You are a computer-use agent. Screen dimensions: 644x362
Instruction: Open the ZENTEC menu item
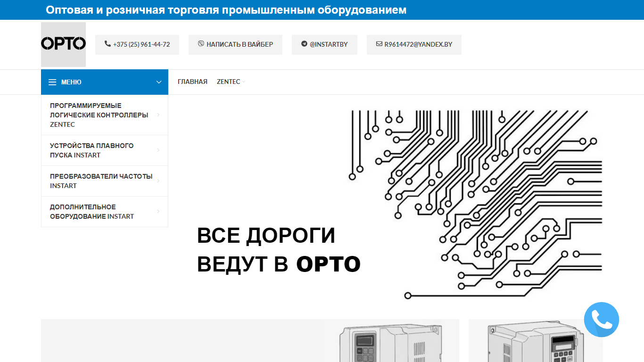click(228, 82)
